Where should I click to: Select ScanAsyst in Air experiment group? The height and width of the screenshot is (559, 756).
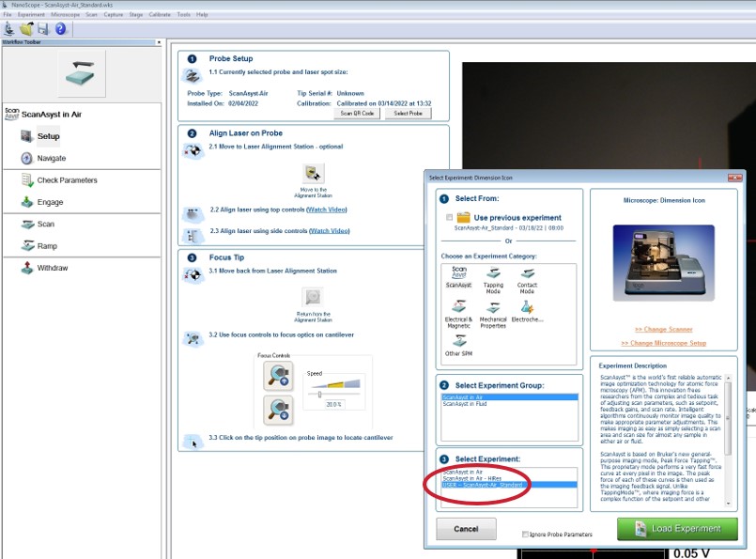point(510,397)
